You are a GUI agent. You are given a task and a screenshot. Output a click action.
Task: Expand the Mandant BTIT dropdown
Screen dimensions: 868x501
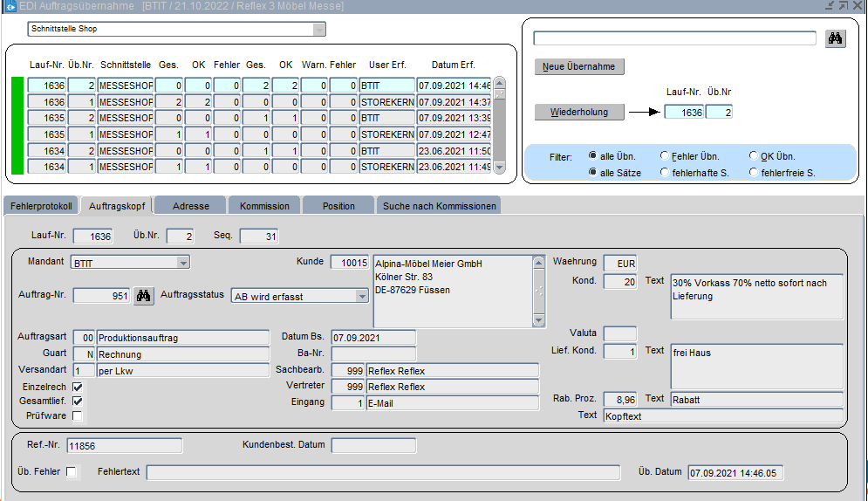coord(183,262)
